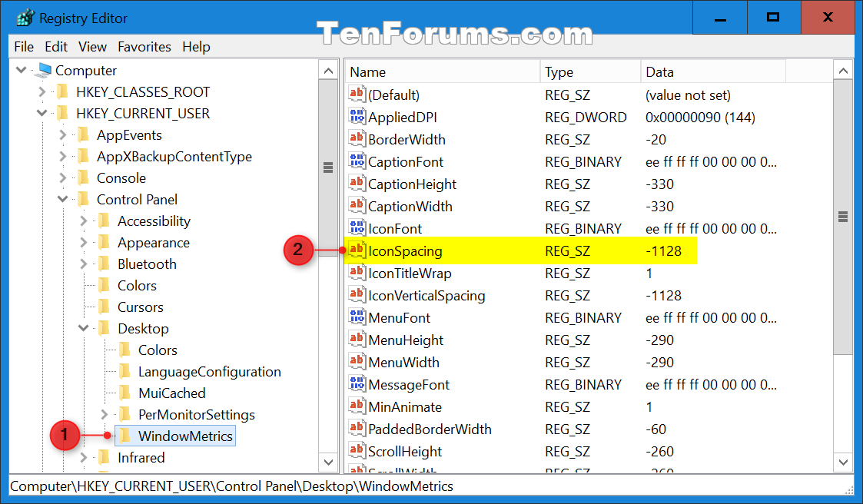Viewport: 863px width, 504px height.
Task: Click the down arrow on the values scrollbar
Action: (843, 464)
